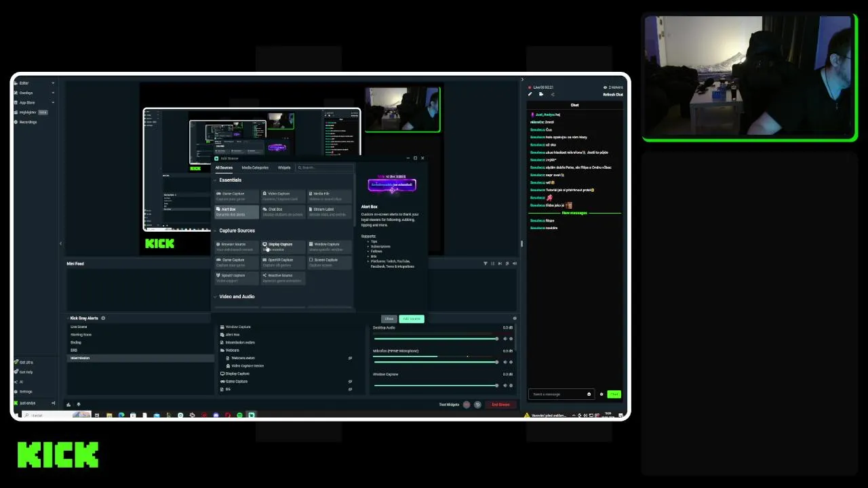Image resolution: width=868 pixels, height=488 pixels.
Task: Open Highlighter in the left sidebar
Action: 31,113
